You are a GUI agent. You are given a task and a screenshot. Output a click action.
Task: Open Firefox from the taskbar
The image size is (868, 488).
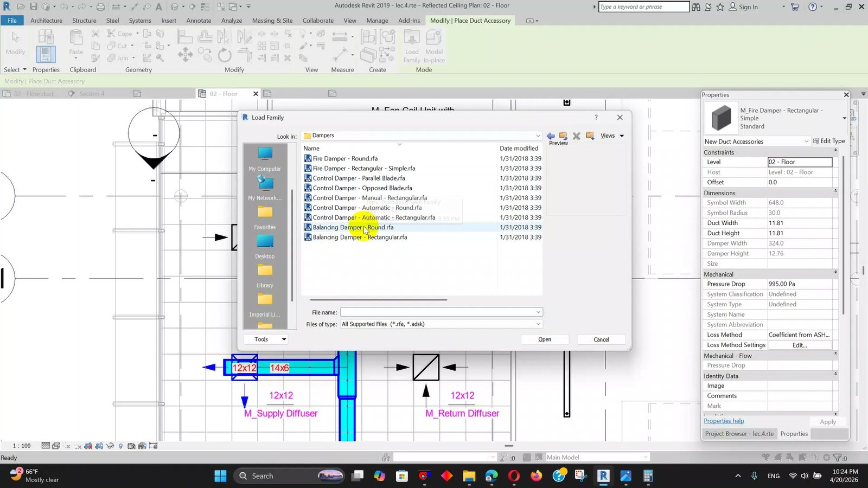[536, 476]
